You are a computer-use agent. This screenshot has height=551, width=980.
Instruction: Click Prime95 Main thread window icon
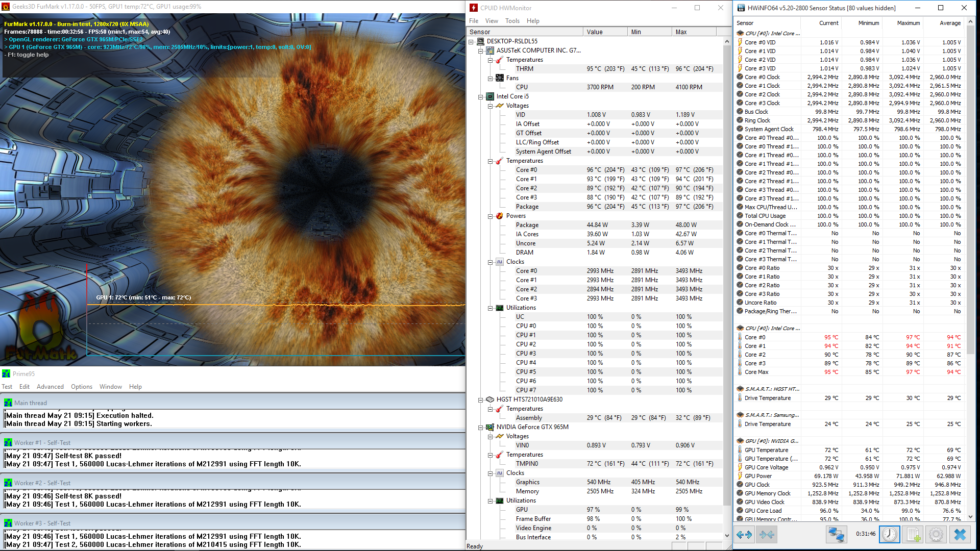click(8, 403)
